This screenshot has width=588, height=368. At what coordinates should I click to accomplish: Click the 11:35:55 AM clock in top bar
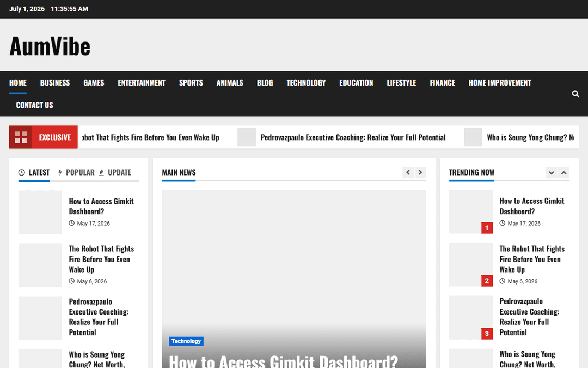tap(69, 9)
